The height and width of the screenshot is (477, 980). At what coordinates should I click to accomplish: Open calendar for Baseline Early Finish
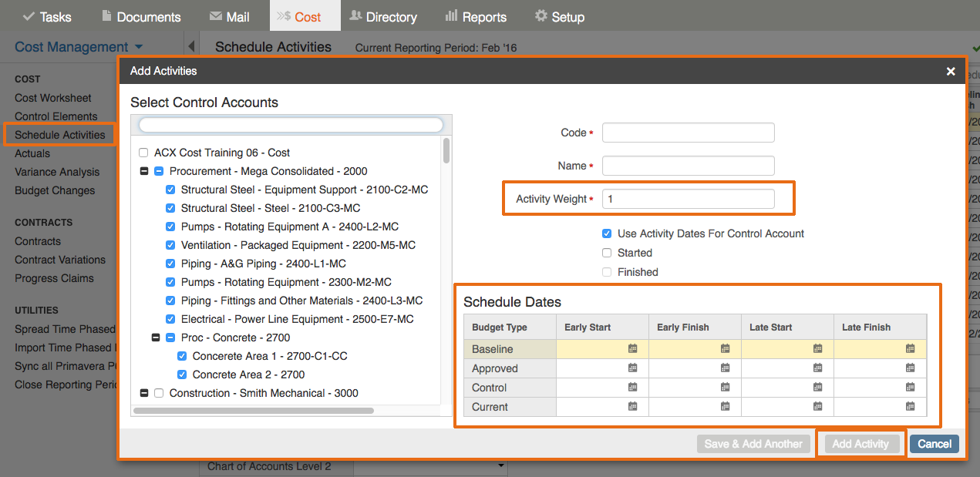(x=726, y=349)
